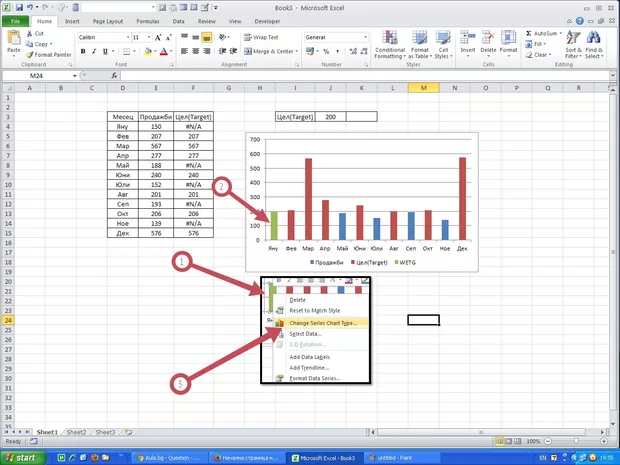Choose Format Data Series in context menu
Screen dimensions: 620x465
pos(314,378)
